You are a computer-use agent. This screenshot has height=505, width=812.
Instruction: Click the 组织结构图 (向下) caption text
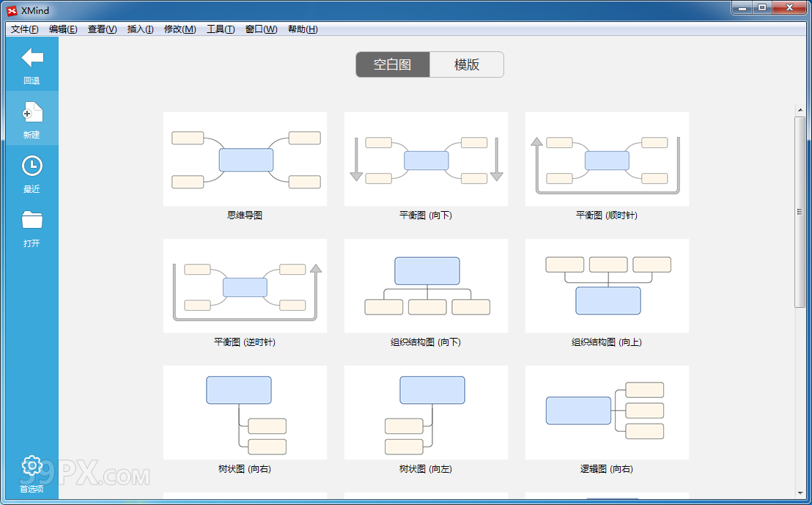[x=426, y=342]
